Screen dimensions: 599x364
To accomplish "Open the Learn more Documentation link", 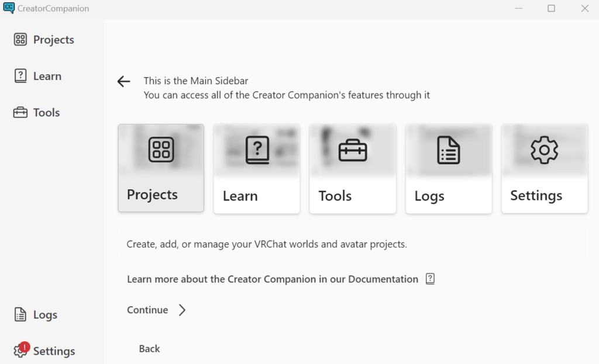I will [x=273, y=279].
